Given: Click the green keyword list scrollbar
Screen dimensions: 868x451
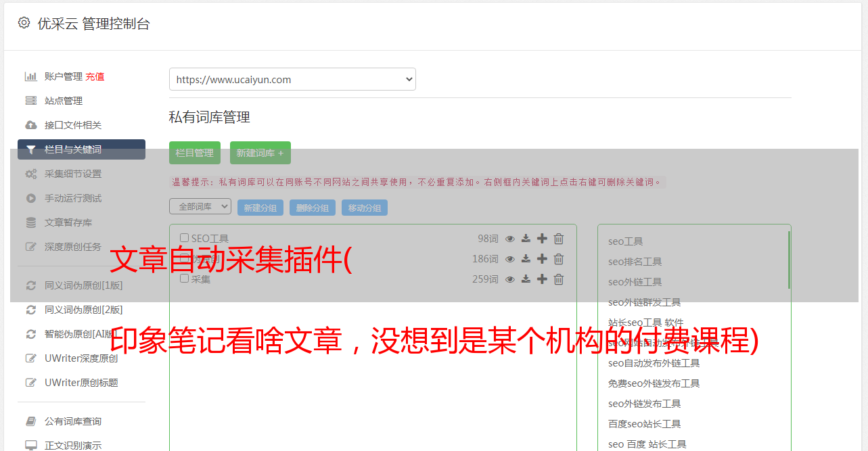Looking at the screenshot, I should [x=789, y=260].
